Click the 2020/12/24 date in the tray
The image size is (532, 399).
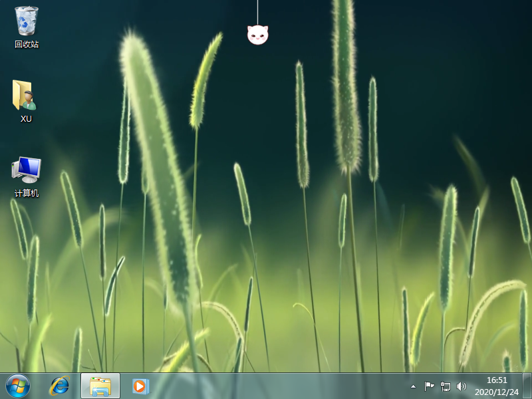click(x=497, y=392)
